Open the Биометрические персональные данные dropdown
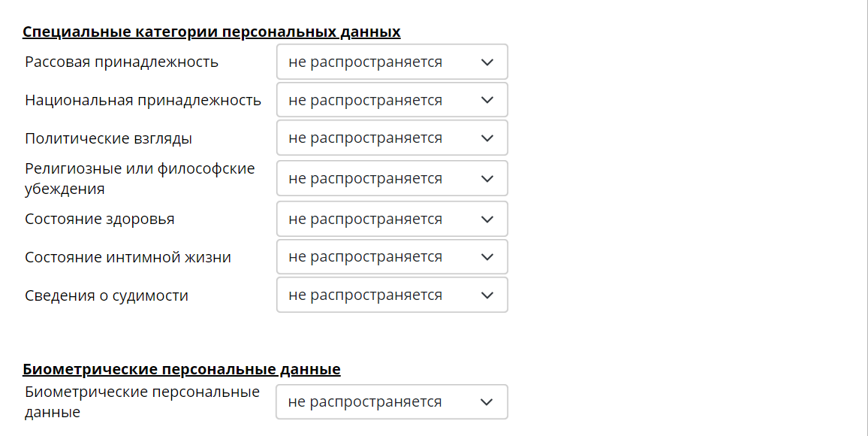This screenshot has width=868, height=436. 375,402
